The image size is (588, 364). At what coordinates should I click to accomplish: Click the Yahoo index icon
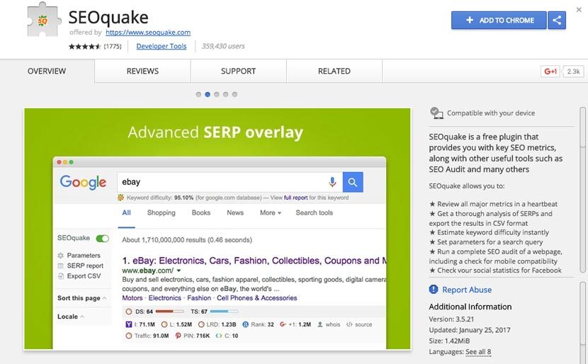coord(129,324)
